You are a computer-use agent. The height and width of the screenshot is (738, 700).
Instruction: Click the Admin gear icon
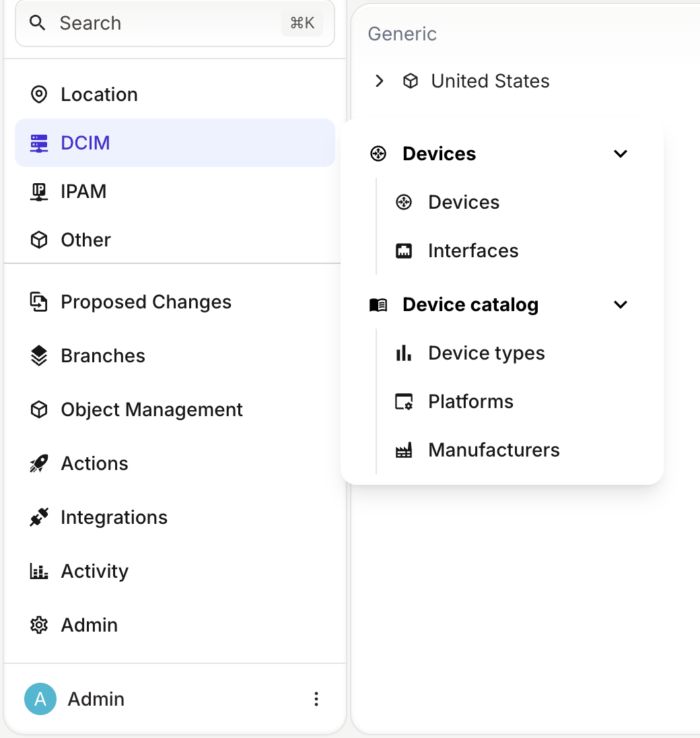39,625
